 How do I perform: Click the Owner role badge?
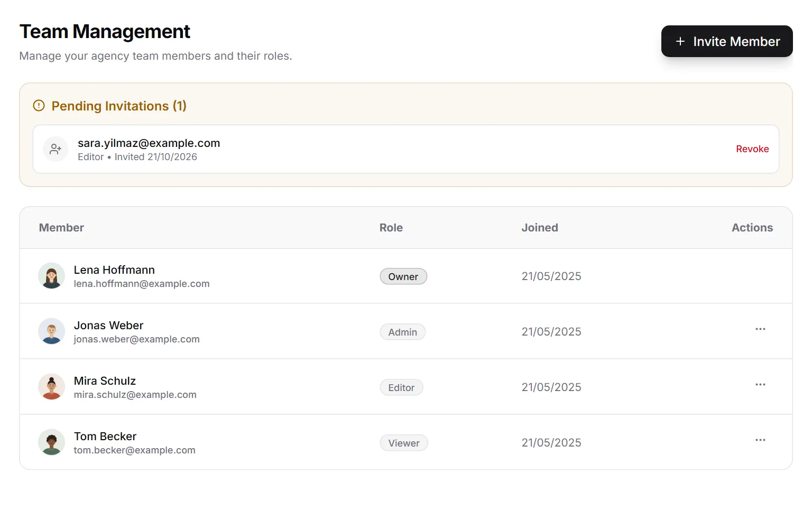tap(403, 276)
